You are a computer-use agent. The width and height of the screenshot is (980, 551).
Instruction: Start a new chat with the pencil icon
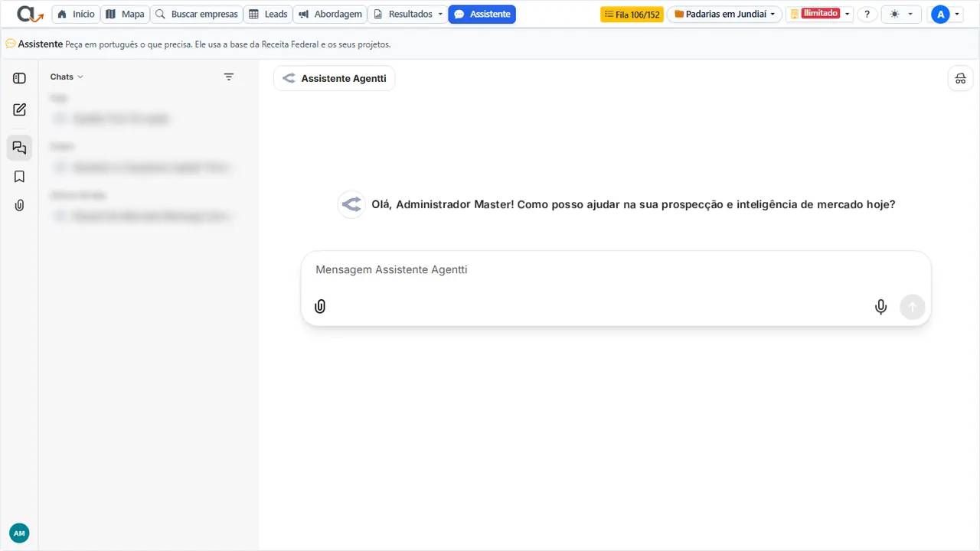(20, 109)
